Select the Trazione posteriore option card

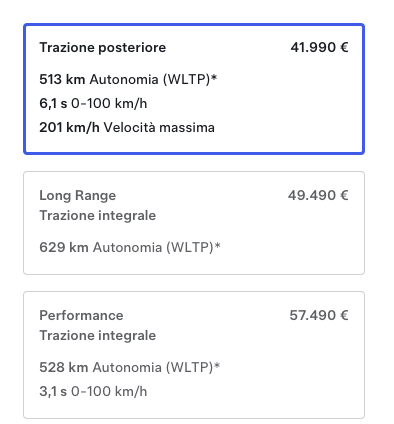click(x=194, y=89)
